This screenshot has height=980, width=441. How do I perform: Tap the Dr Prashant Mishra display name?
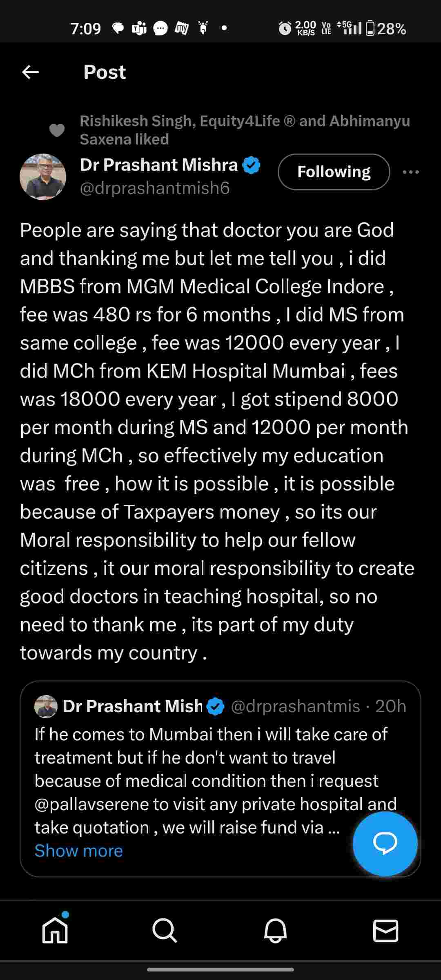tap(158, 165)
